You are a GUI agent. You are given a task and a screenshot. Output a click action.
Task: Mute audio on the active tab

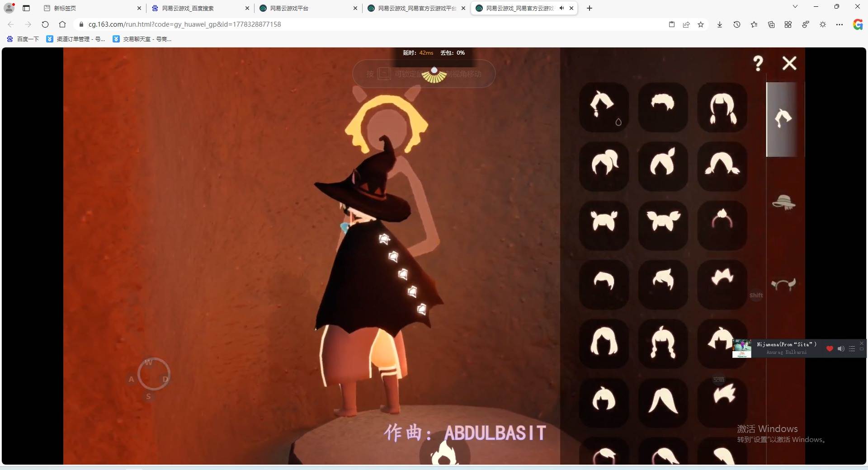[561, 8]
